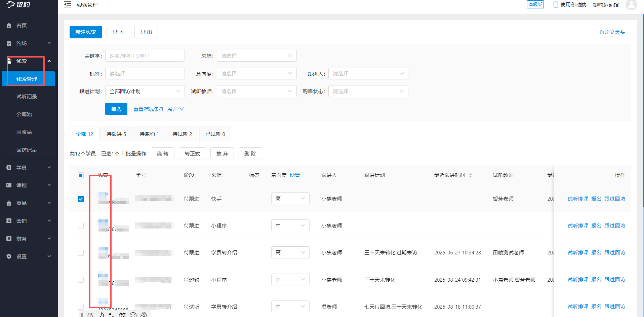The image size is (644, 317).
Task: Select the 财务 icon in the sidebar
Action: click(x=8, y=238)
